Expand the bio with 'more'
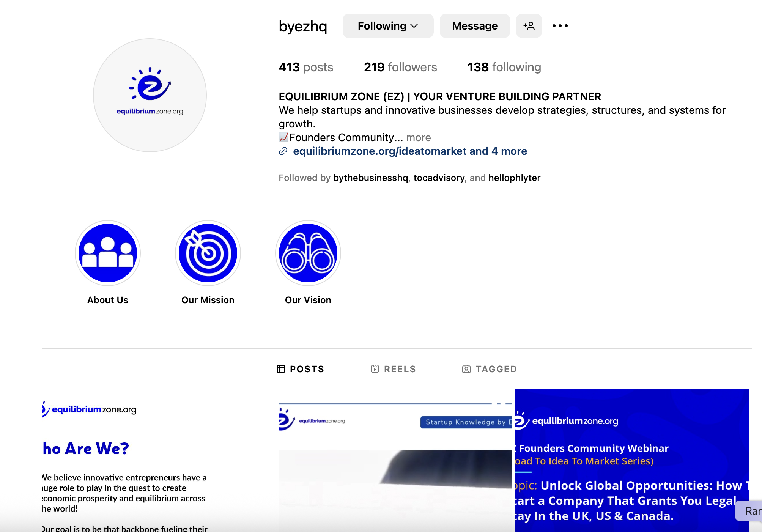This screenshot has height=532, width=762. (419, 137)
